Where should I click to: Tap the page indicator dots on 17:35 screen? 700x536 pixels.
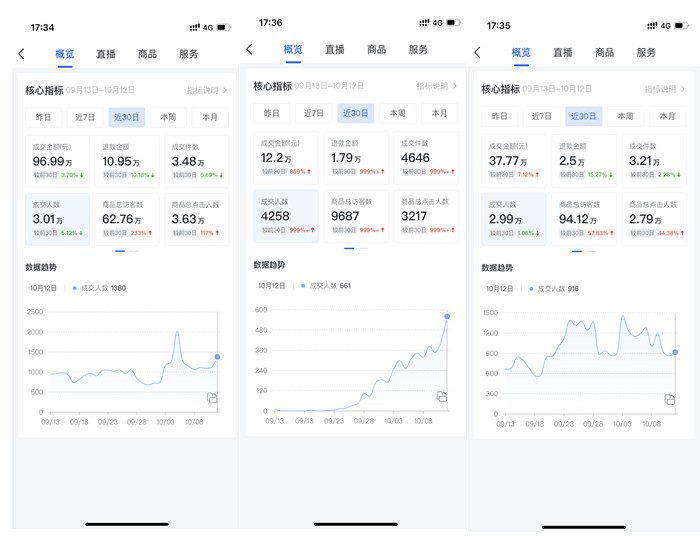584,251
